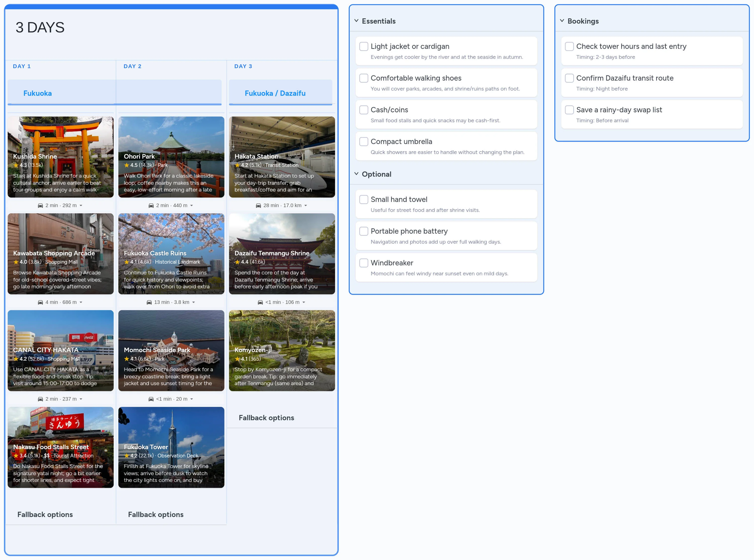Collapse the Bookings section chevron

pyautogui.click(x=562, y=21)
